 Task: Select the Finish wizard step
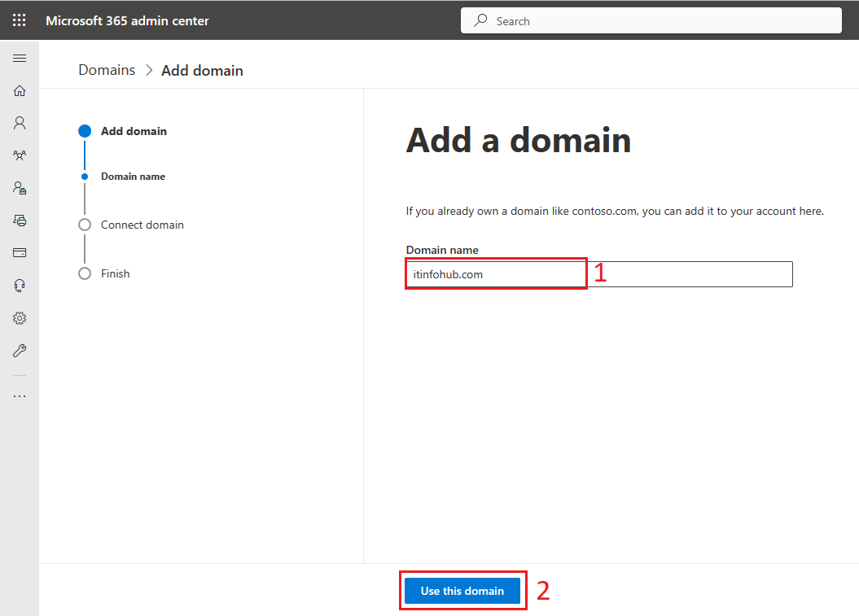click(x=115, y=273)
